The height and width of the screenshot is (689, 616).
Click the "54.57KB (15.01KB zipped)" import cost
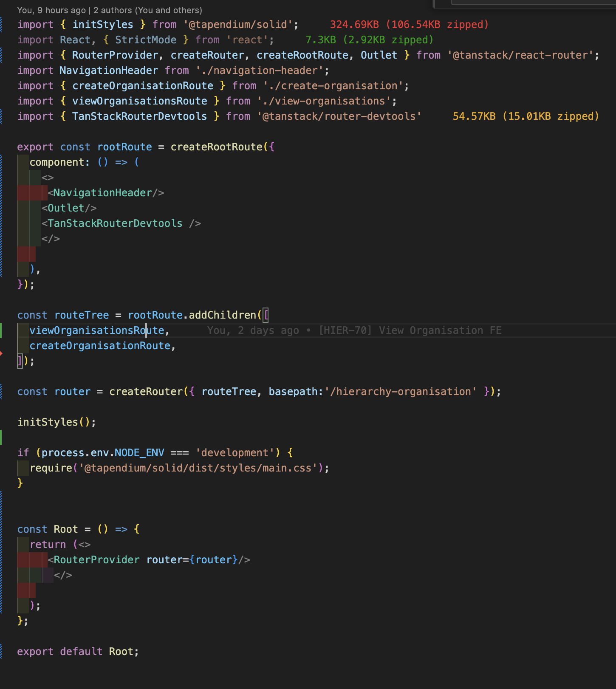click(526, 116)
